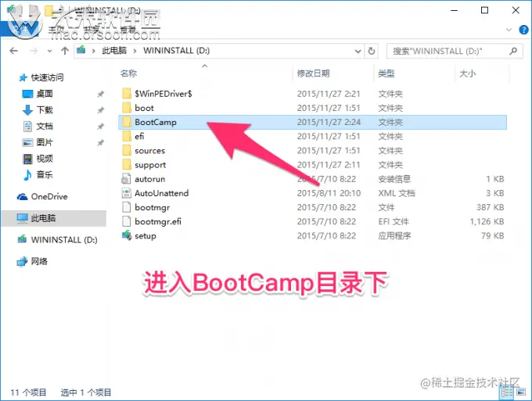Image resolution: width=532 pixels, height=401 pixels.
Task: Switch to details view in status bar
Action: point(507,392)
